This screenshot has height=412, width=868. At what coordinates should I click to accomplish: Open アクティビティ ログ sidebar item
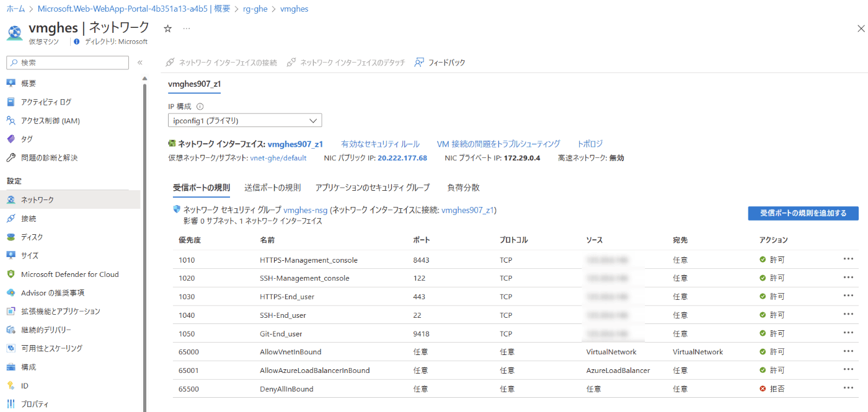[x=46, y=102]
